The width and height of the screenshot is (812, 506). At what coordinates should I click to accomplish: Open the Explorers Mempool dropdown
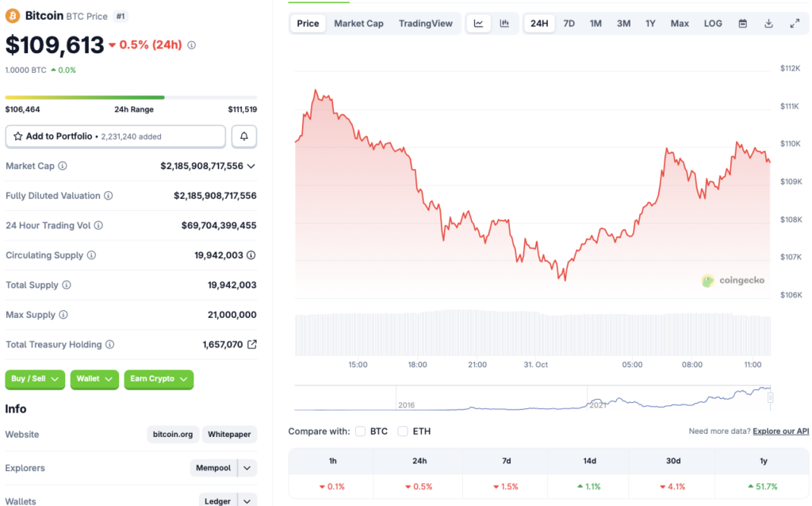pos(223,468)
